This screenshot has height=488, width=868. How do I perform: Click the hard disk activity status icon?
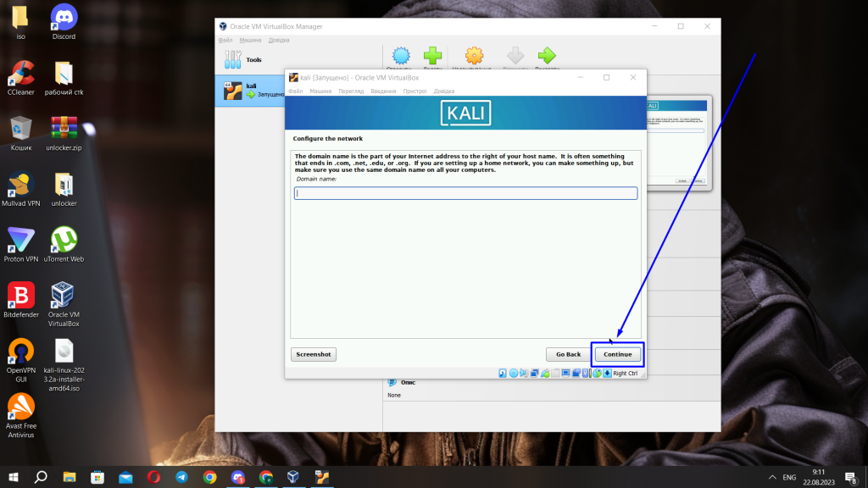(501, 373)
